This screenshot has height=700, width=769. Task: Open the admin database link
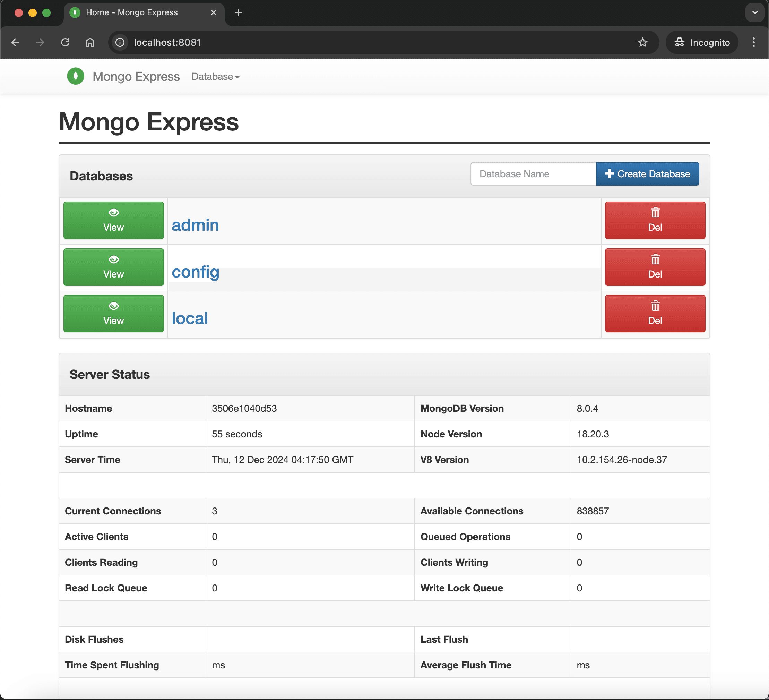195,225
